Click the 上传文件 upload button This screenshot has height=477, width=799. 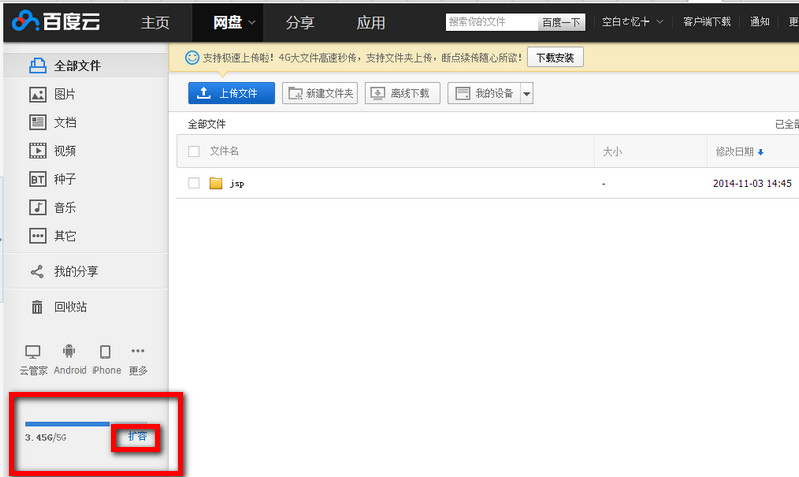231,93
